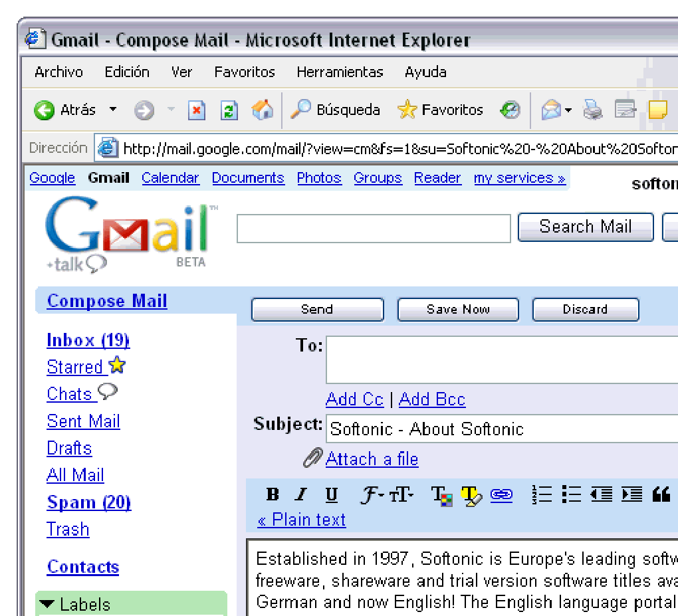Click the Attach a file link
Screen dimensions: 678x616
pos(372,459)
